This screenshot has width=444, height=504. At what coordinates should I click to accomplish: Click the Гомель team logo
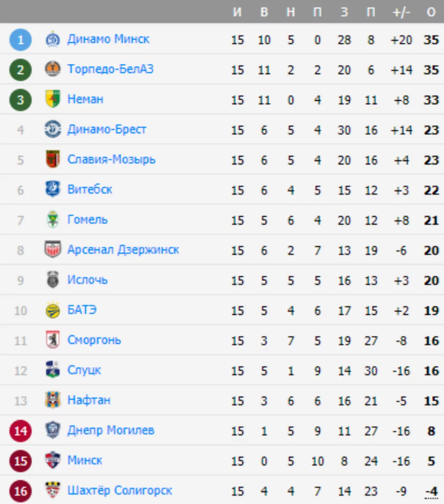click(53, 219)
